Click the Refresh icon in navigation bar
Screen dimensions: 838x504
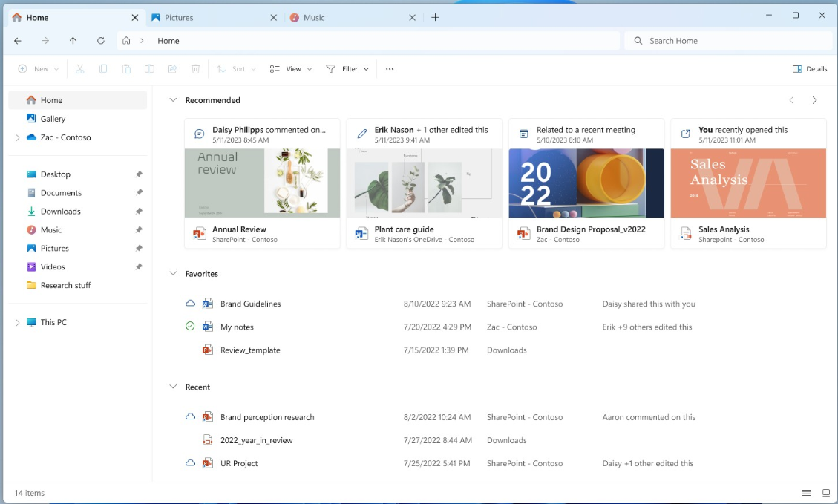click(100, 41)
